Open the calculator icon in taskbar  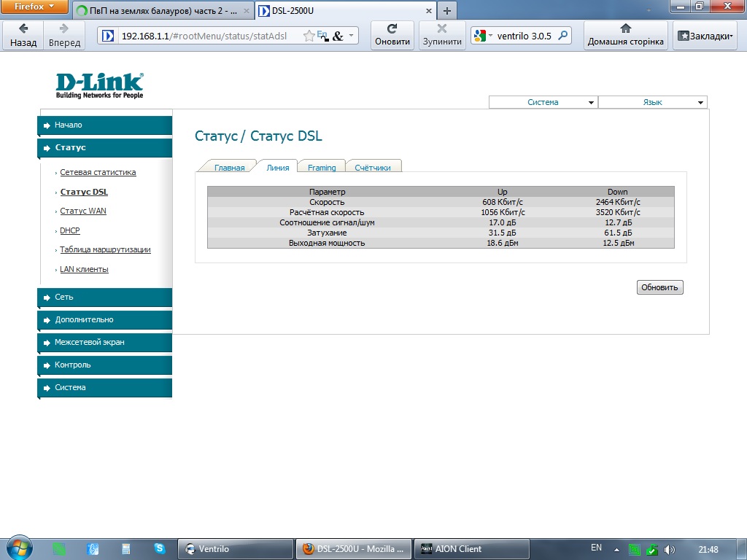pyautogui.click(x=125, y=549)
